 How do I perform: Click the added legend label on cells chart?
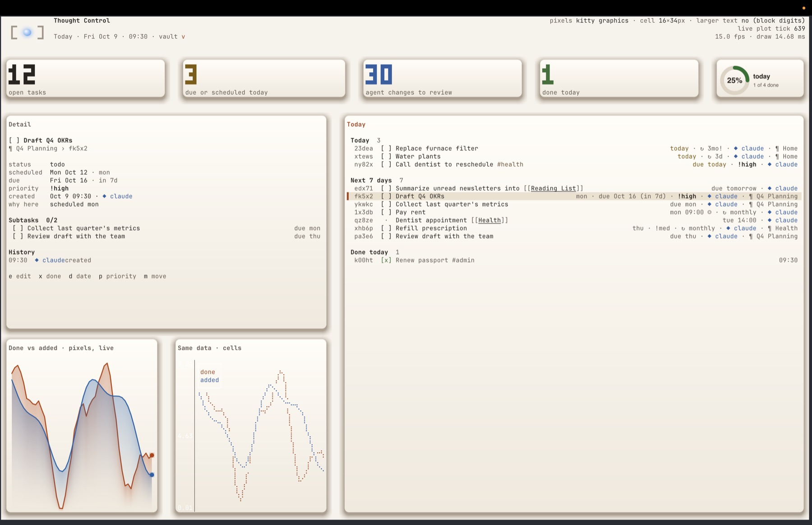pyautogui.click(x=209, y=380)
